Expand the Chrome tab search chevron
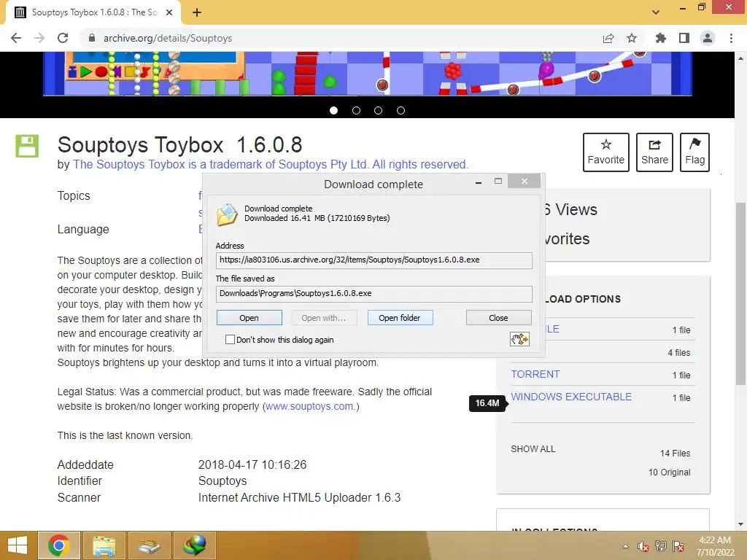Image resolution: width=747 pixels, height=560 pixels. click(x=656, y=12)
